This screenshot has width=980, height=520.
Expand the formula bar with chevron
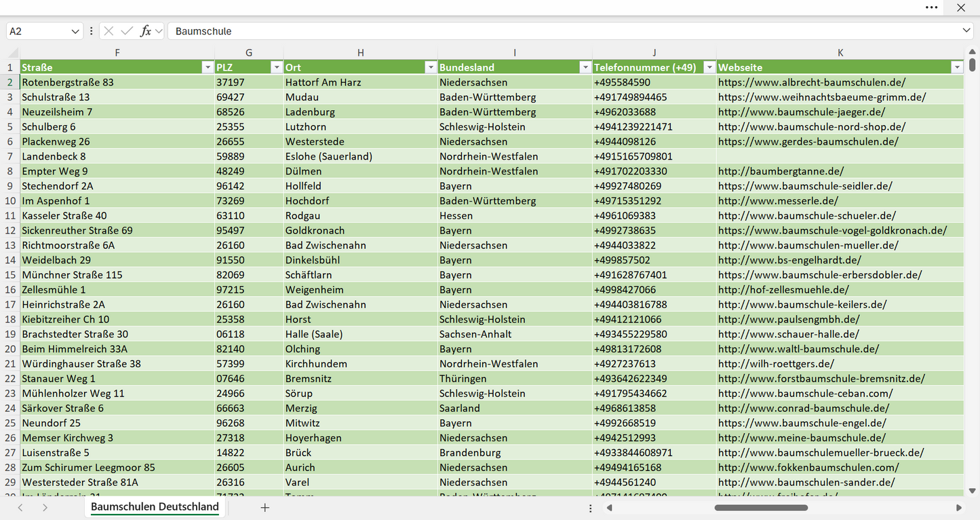(966, 31)
